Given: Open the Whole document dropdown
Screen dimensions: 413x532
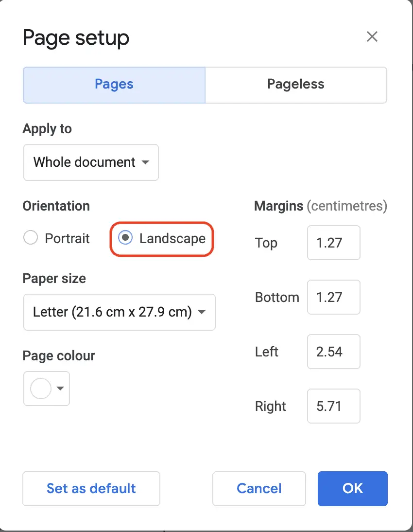Looking at the screenshot, I should tap(90, 163).
